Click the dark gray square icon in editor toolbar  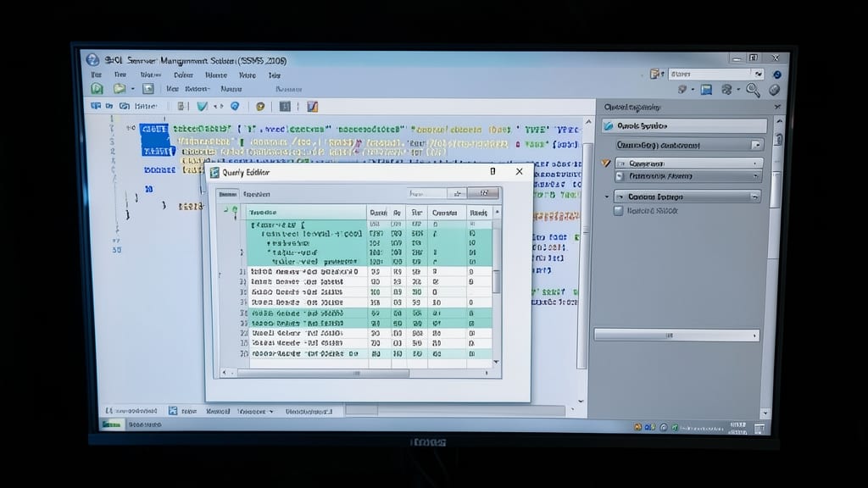(285, 106)
